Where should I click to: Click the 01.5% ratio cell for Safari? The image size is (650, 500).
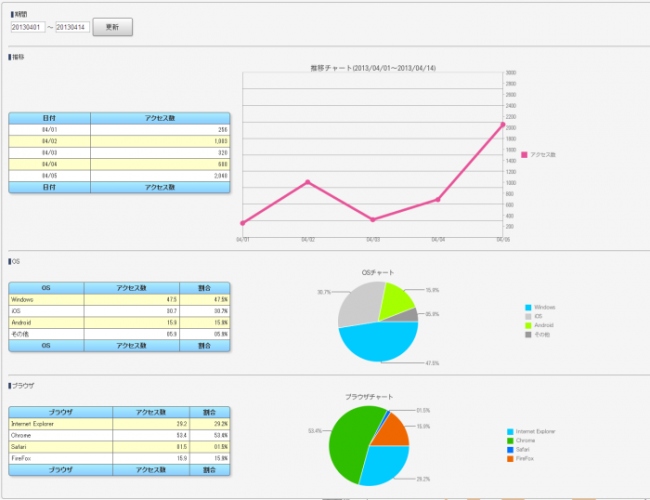tap(210, 447)
